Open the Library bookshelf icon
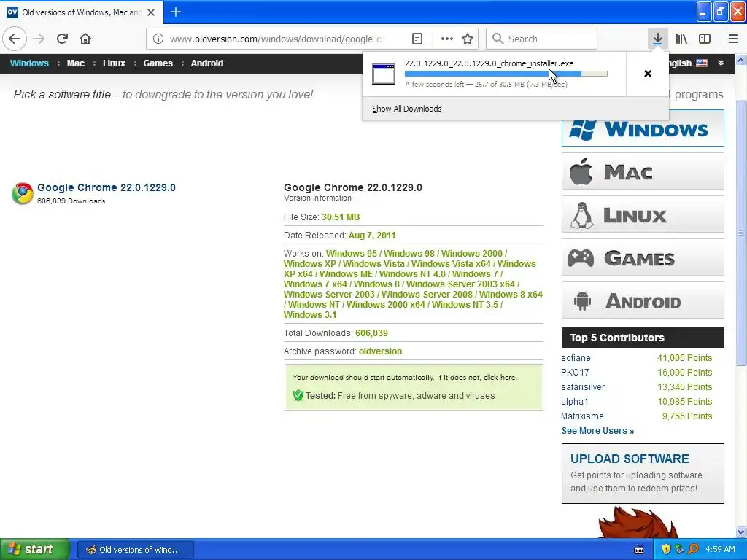The width and height of the screenshot is (747, 560). (x=681, y=39)
